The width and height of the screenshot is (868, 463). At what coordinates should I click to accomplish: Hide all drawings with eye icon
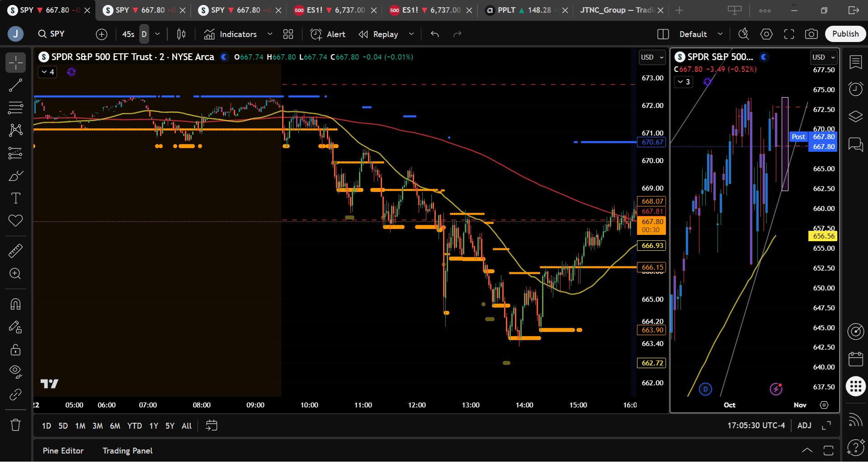coord(15,372)
